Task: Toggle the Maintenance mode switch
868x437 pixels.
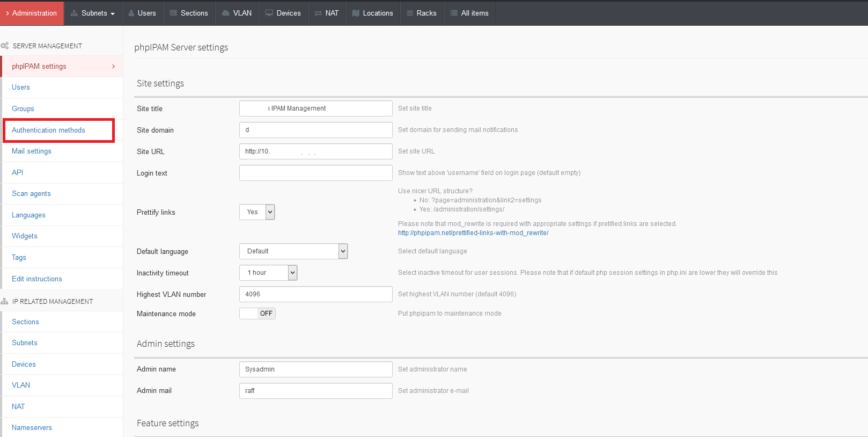Action: click(x=258, y=314)
